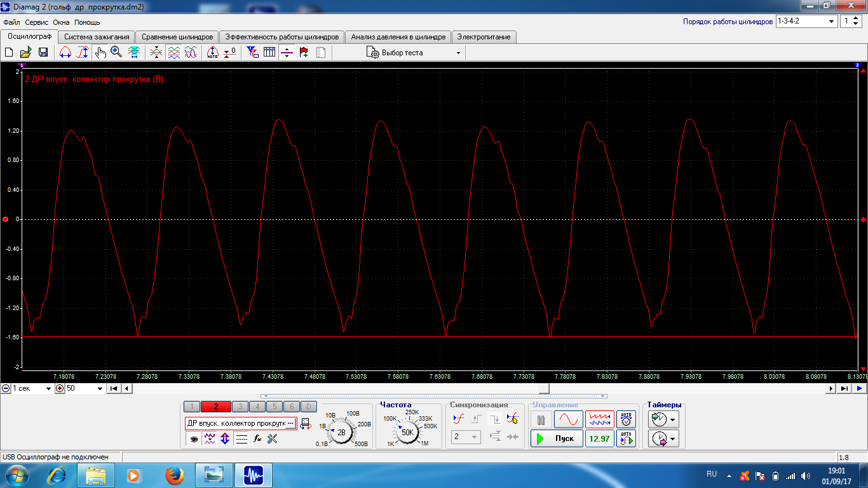Switch to the Электропитание tab

(x=484, y=37)
